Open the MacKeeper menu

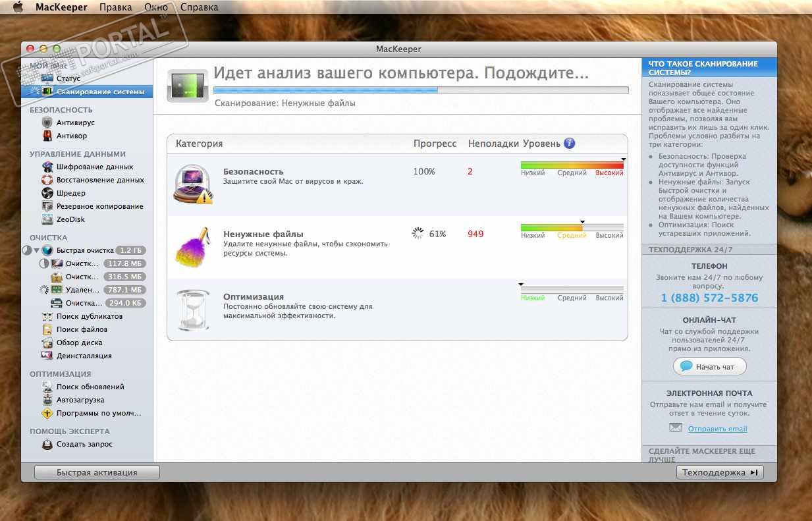[x=62, y=7]
